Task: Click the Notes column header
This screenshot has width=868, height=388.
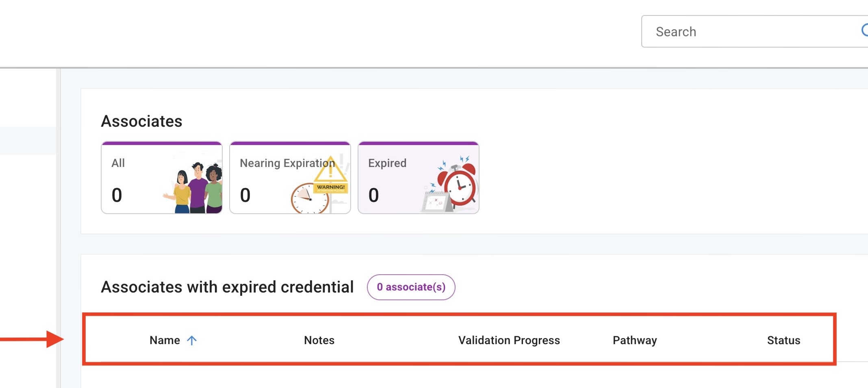Action: point(319,340)
